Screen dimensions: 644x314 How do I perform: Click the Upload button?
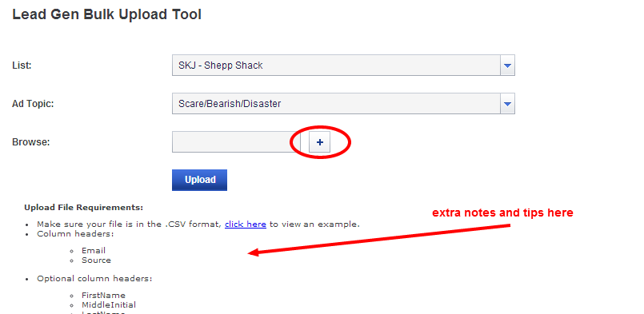point(200,181)
